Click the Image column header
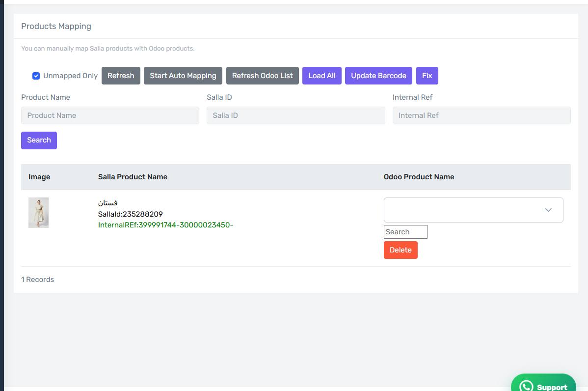 (39, 177)
